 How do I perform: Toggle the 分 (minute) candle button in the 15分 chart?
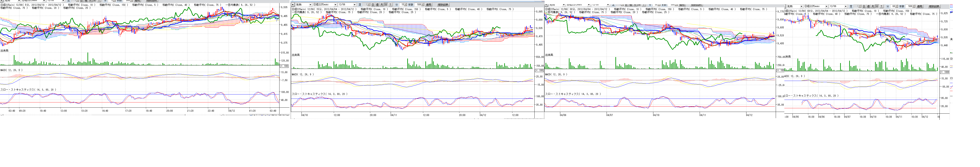386,5
